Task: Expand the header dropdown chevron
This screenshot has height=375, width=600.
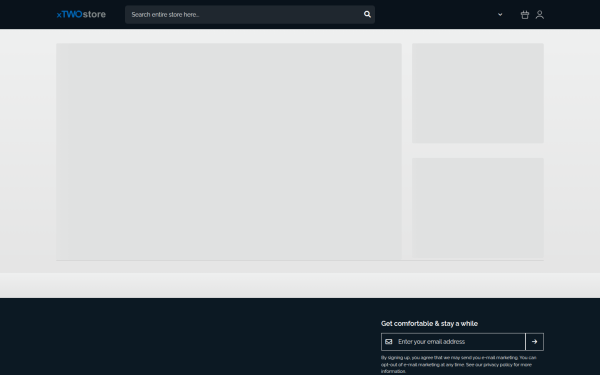Action: [500, 15]
